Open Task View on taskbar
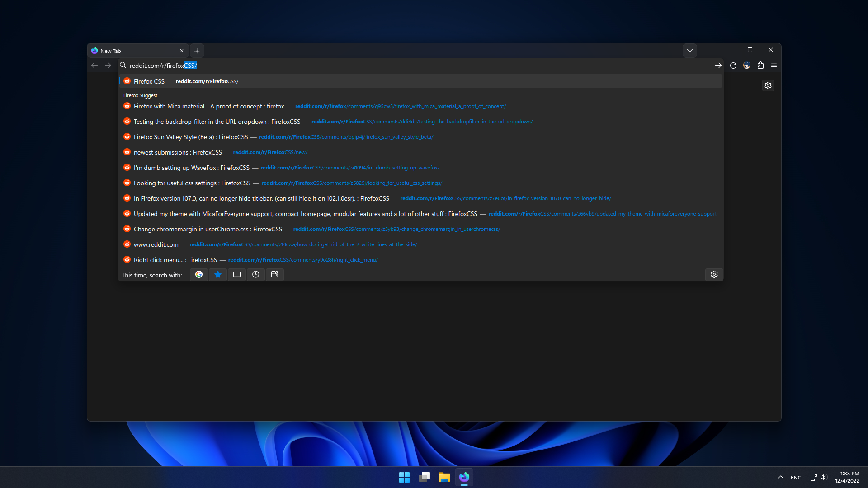The height and width of the screenshot is (488, 868). click(x=424, y=477)
